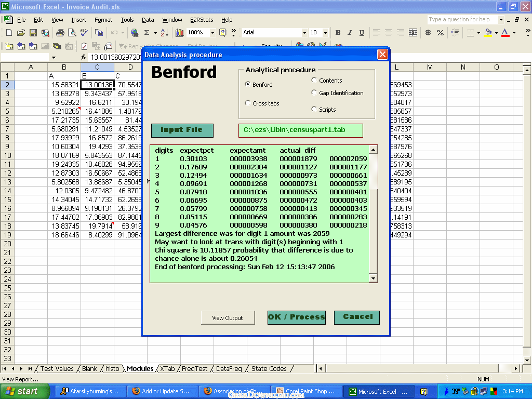Click the XTab sheet tab

[167, 368]
